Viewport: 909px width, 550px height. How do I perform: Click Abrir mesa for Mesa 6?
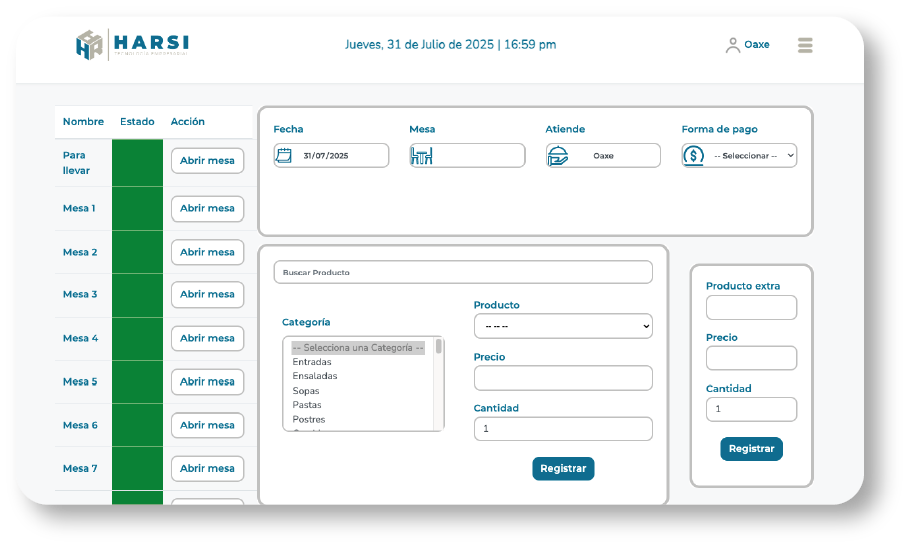point(207,425)
